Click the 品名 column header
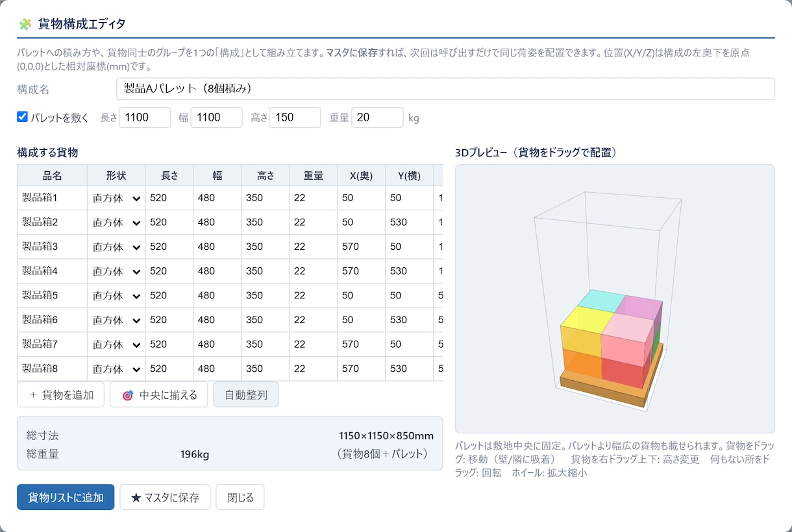 coord(52,175)
